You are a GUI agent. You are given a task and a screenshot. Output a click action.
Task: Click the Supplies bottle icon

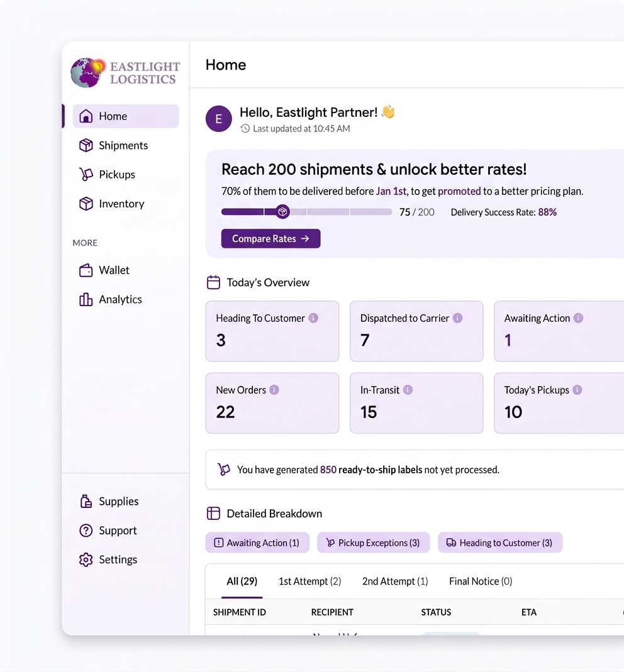[x=86, y=502]
